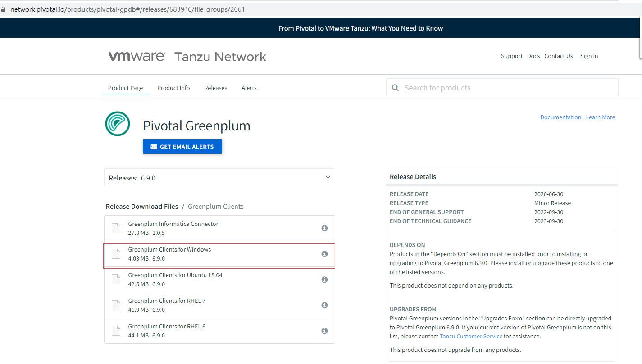Click info icon for Clients for RHEL 7
This screenshot has width=642, height=364.
pos(324,305)
